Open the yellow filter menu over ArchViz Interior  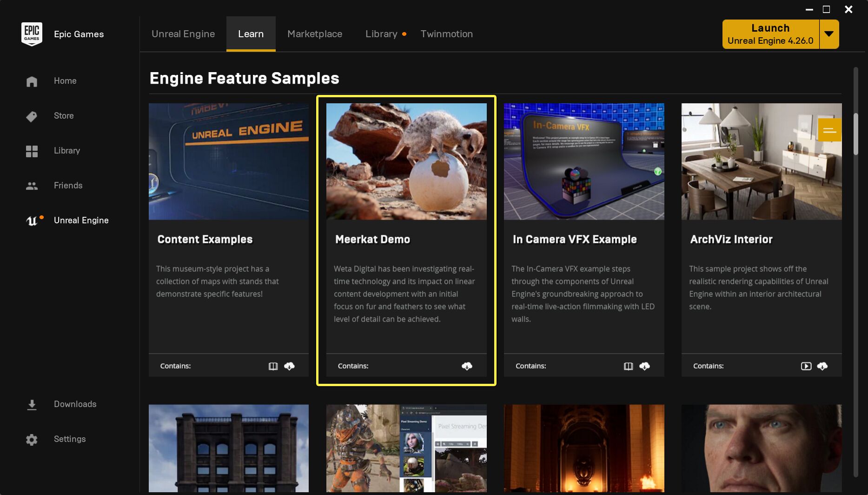pos(829,130)
